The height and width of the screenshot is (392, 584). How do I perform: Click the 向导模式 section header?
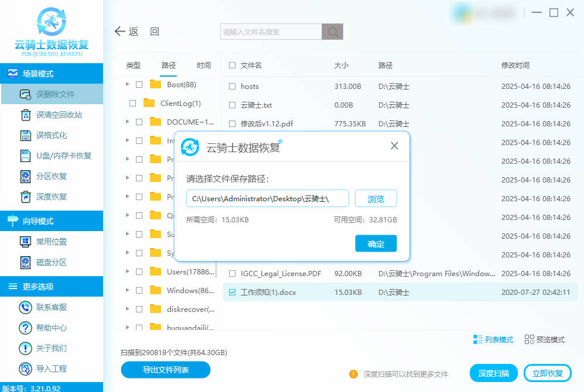(52, 221)
